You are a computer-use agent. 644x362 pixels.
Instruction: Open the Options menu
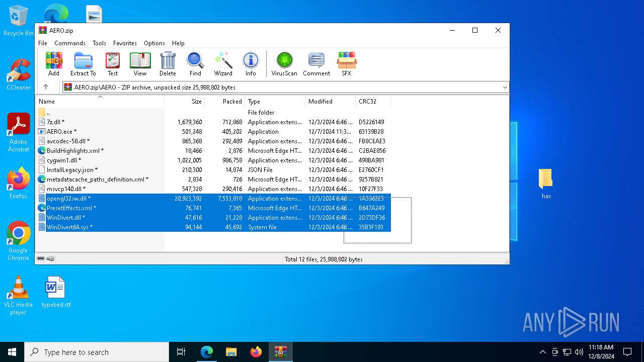154,43
